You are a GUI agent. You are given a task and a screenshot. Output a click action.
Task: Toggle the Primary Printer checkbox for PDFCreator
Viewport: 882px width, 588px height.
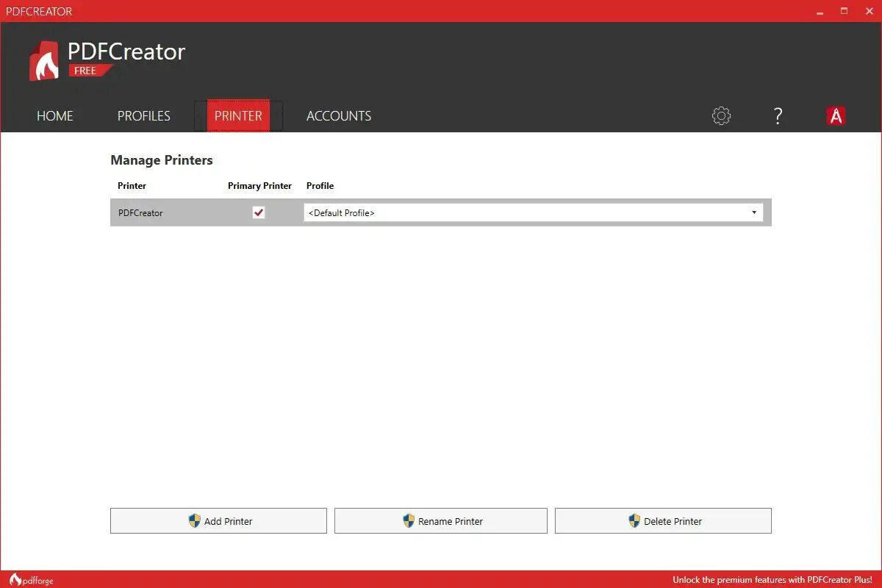(259, 212)
